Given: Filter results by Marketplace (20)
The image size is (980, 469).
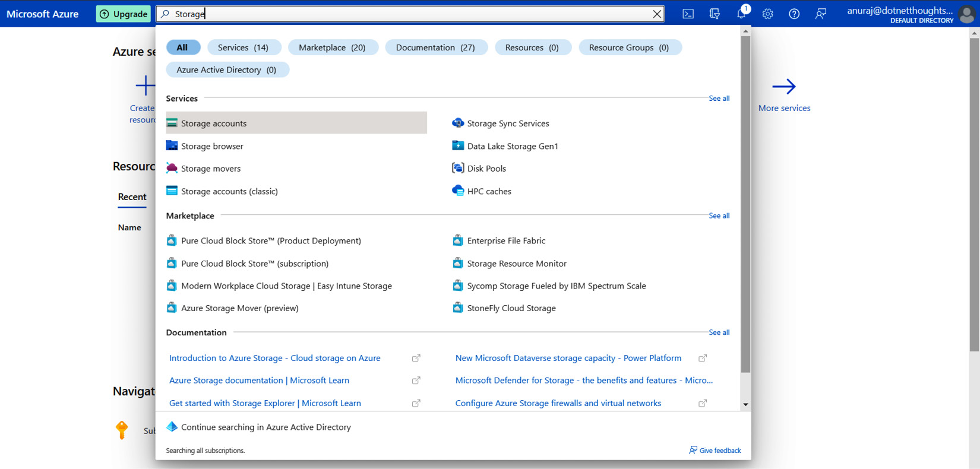Looking at the screenshot, I should [x=332, y=47].
